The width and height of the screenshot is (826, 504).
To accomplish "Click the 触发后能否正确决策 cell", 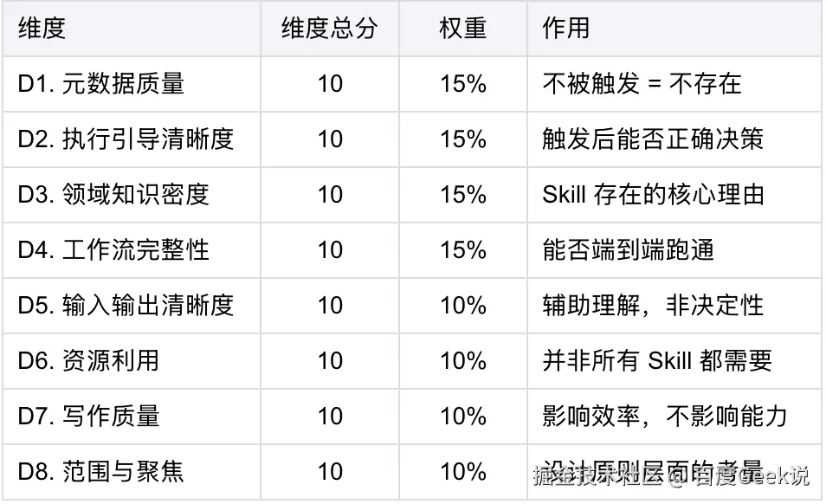I will (653, 139).
